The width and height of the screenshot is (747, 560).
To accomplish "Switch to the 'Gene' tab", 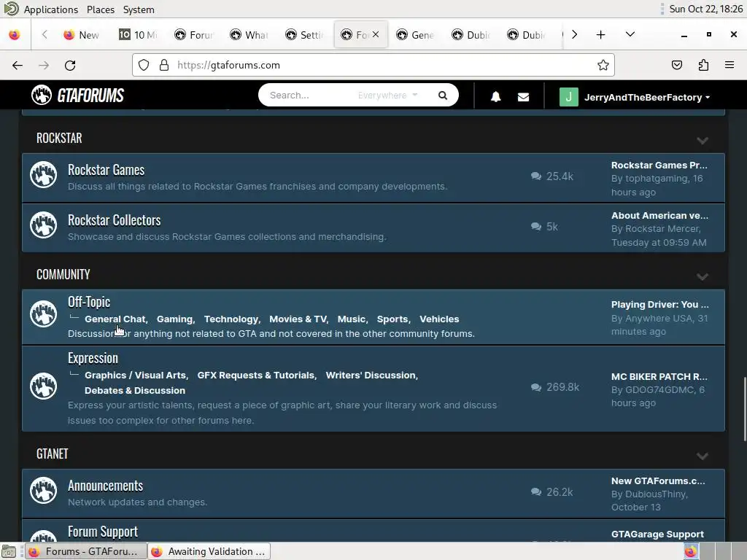I will point(415,35).
